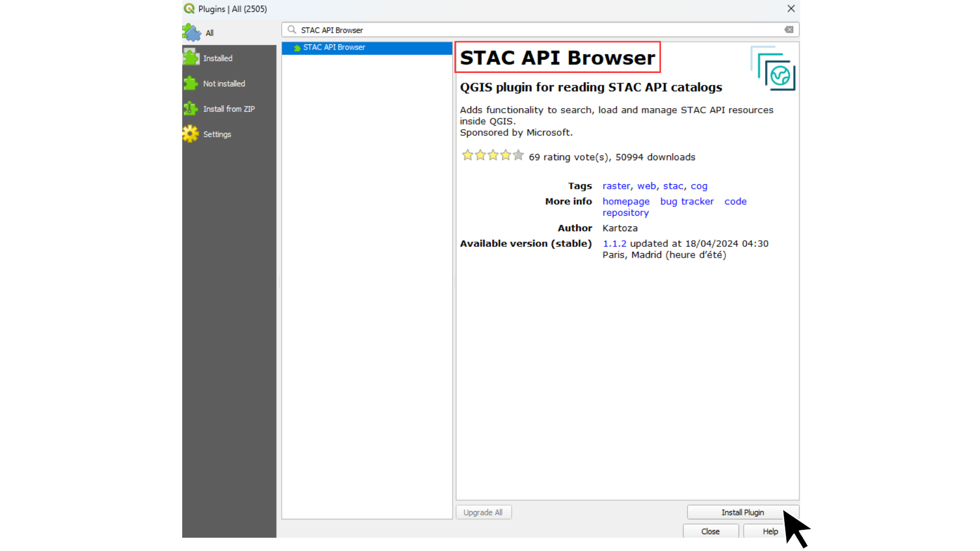This screenshot has width=980, height=551.
Task: Select STAC API Browser in plugin list
Action: [x=367, y=47]
